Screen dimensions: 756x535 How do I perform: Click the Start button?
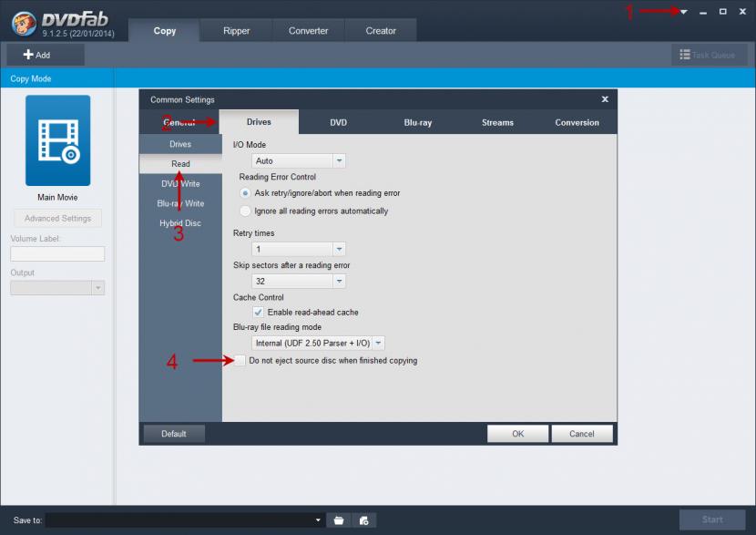pyautogui.click(x=712, y=520)
